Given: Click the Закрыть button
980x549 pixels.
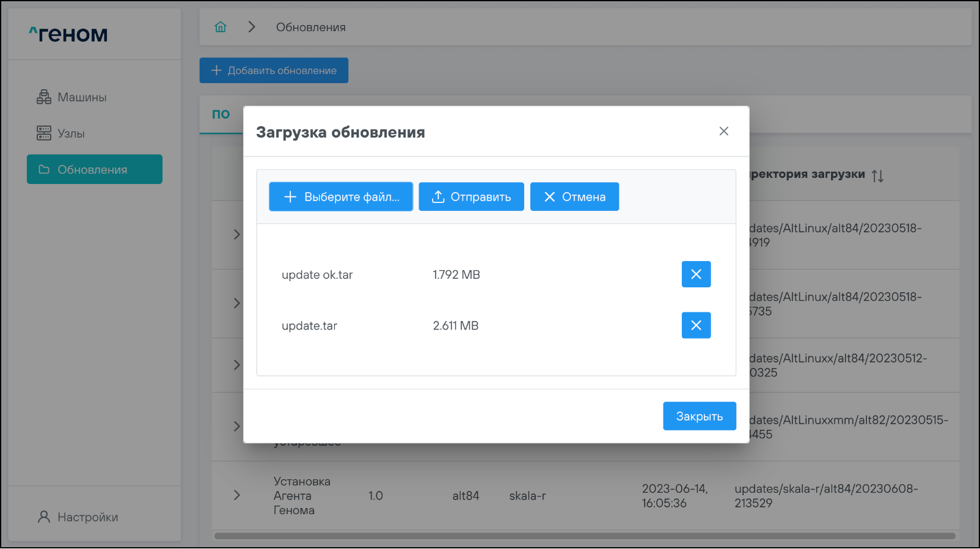Looking at the screenshot, I should (x=699, y=416).
